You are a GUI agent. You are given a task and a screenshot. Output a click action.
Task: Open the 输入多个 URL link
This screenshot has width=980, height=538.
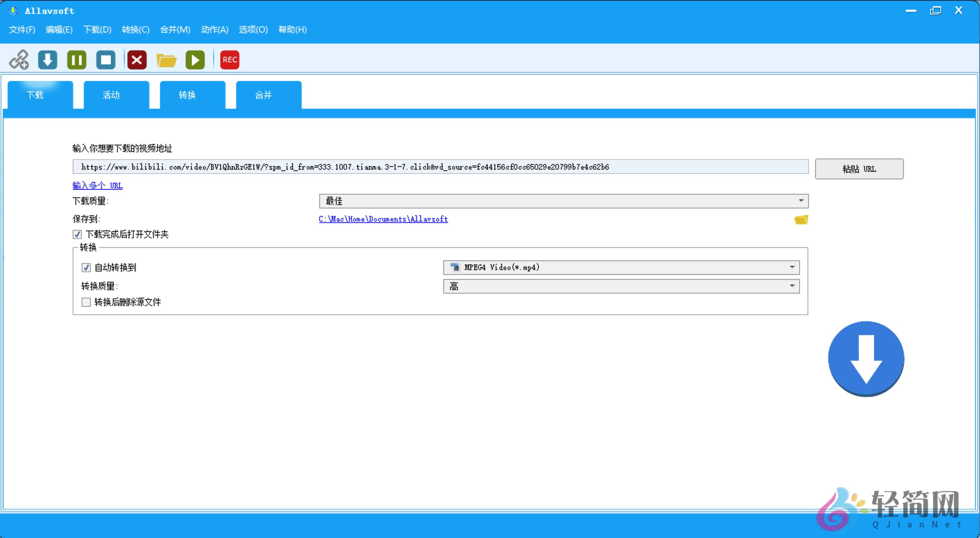click(x=97, y=185)
